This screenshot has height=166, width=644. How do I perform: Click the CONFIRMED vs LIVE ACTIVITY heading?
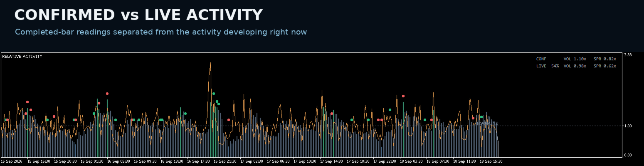coord(138,15)
